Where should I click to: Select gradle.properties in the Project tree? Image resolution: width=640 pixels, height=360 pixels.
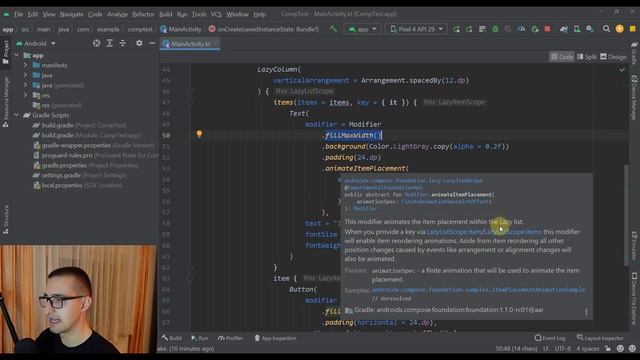[x=86, y=165]
